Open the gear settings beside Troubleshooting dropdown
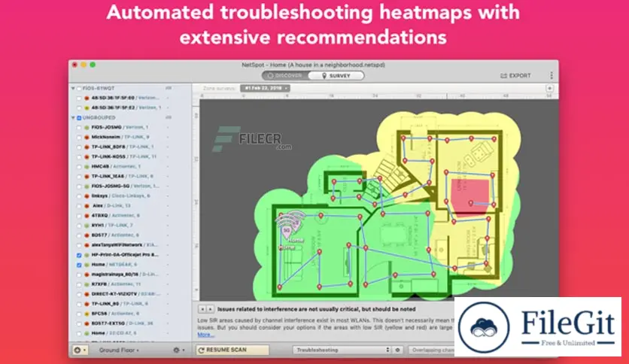Image resolution: width=629 pixels, height=364 pixels. tap(397, 350)
